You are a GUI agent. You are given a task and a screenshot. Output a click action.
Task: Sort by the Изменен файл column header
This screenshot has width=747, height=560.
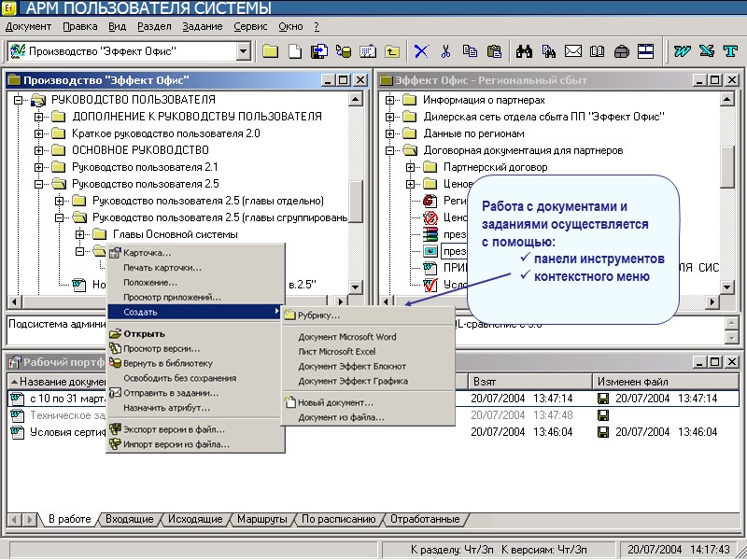point(665,382)
